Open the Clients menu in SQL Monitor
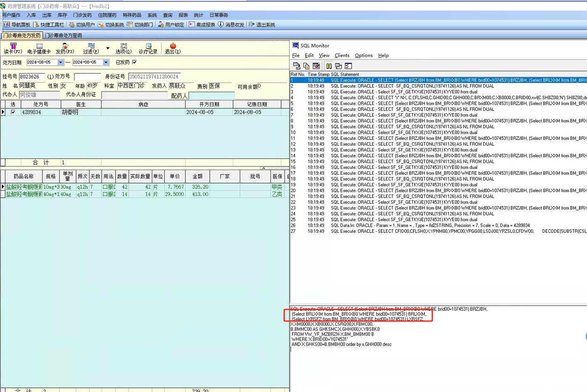 [x=342, y=56]
